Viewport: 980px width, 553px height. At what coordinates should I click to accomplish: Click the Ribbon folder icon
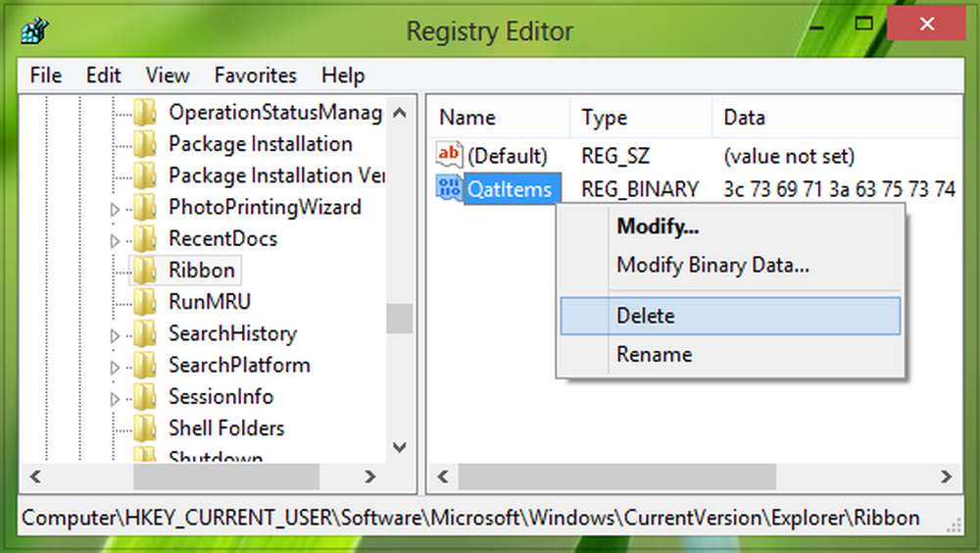[145, 270]
